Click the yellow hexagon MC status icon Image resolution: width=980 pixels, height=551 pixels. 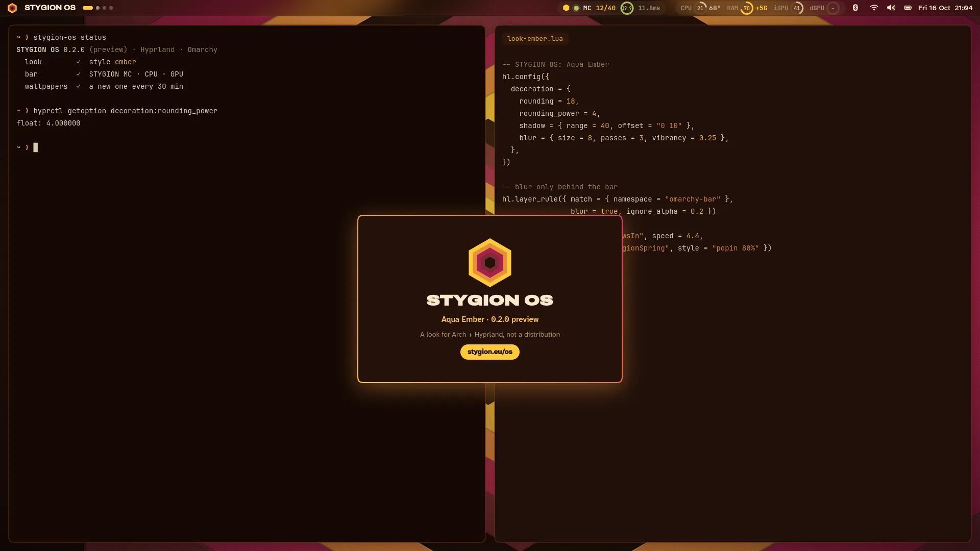pos(566,8)
